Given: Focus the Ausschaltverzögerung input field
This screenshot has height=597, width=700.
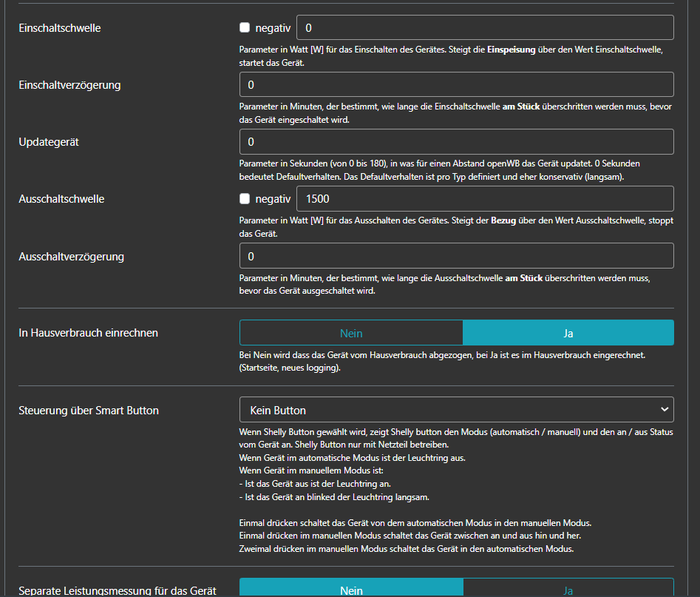Looking at the screenshot, I should 457,256.
